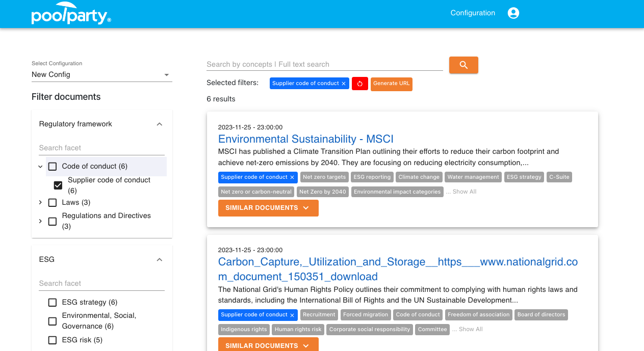Enable the ESG strategy checkbox

tap(53, 303)
